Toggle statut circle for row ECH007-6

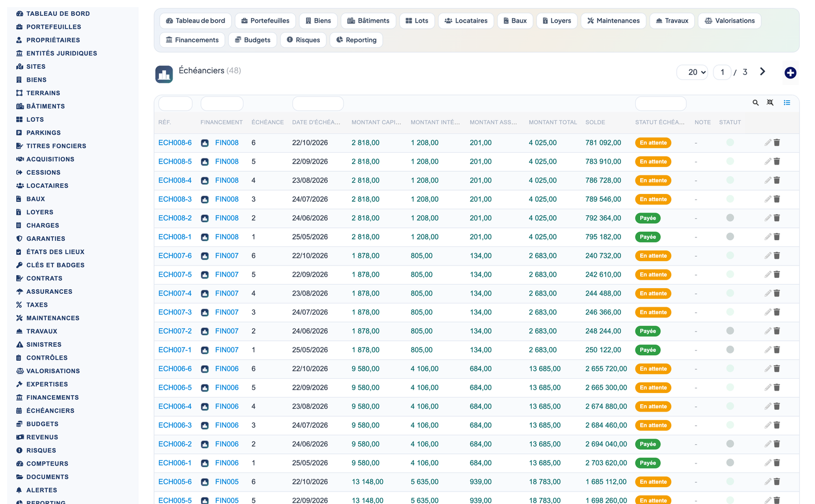pos(730,256)
